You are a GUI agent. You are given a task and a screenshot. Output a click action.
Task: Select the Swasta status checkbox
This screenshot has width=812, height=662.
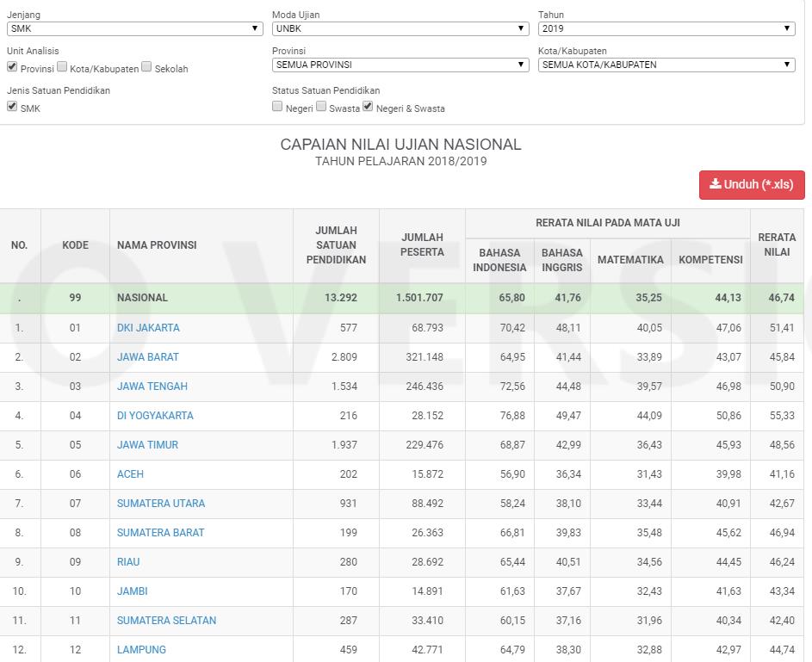click(x=321, y=106)
